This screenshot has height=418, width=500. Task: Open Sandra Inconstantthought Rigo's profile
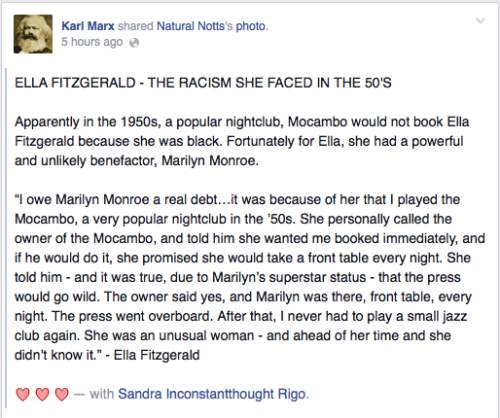(212, 394)
